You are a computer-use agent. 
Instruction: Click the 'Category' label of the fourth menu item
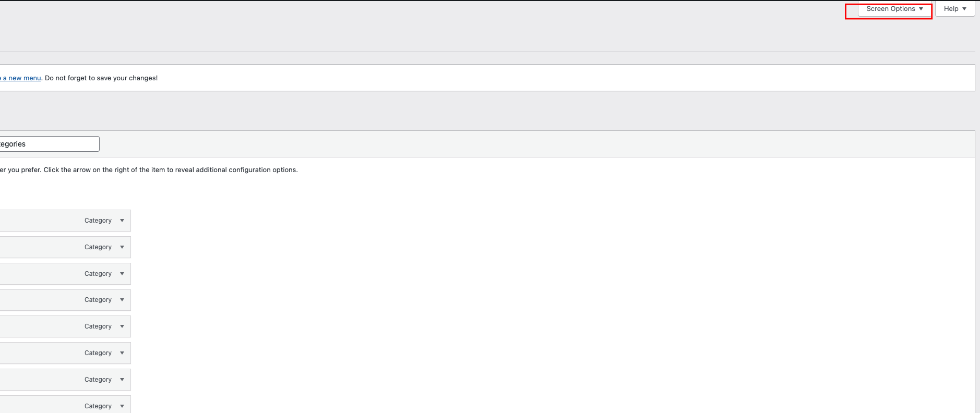pyautogui.click(x=98, y=300)
